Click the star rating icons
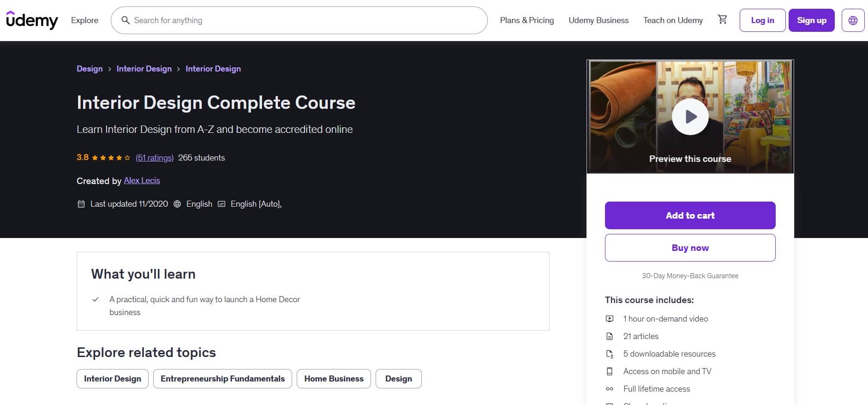This screenshot has width=868, height=405. [x=111, y=158]
